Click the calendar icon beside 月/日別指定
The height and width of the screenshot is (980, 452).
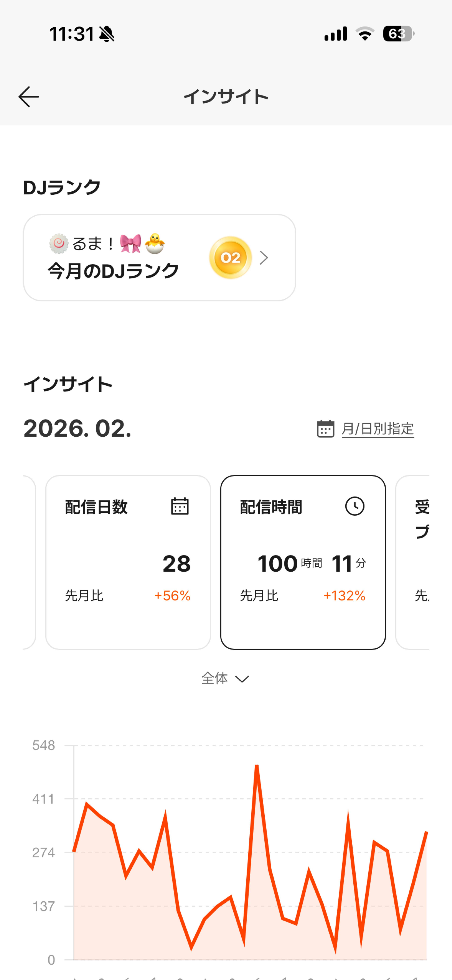point(326,429)
